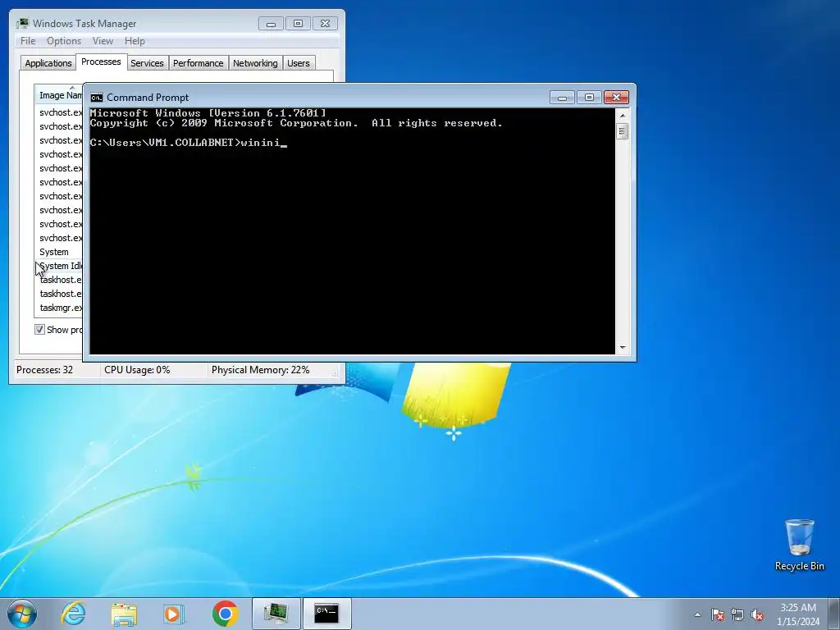Open the Help menu in Task Manager

coord(135,41)
